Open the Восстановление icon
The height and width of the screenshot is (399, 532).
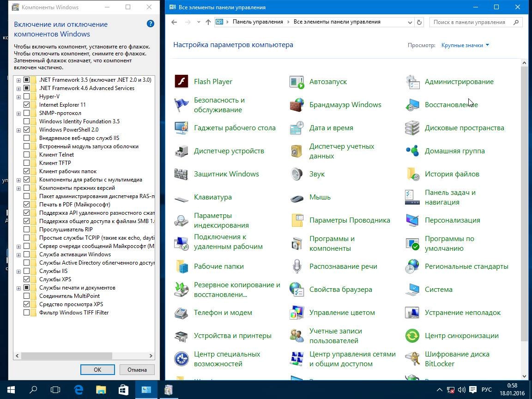pos(412,104)
